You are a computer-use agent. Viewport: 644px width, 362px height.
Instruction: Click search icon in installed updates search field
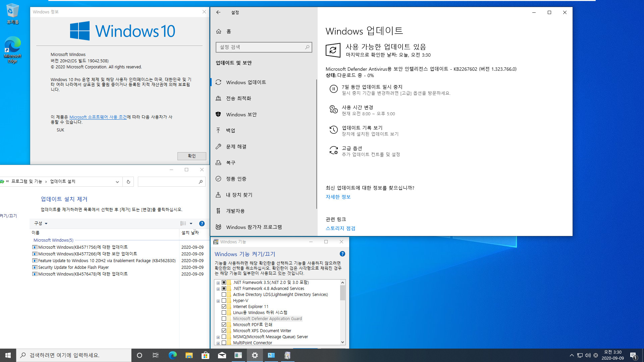click(201, 182)
